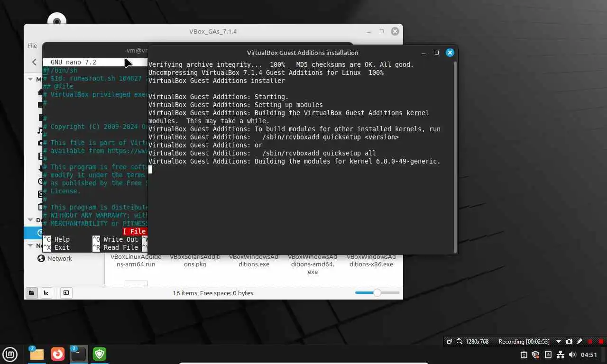Click the recorder magnifier zoom icon
The width and height of the screenshot is (607, 364).
[460, 341]
